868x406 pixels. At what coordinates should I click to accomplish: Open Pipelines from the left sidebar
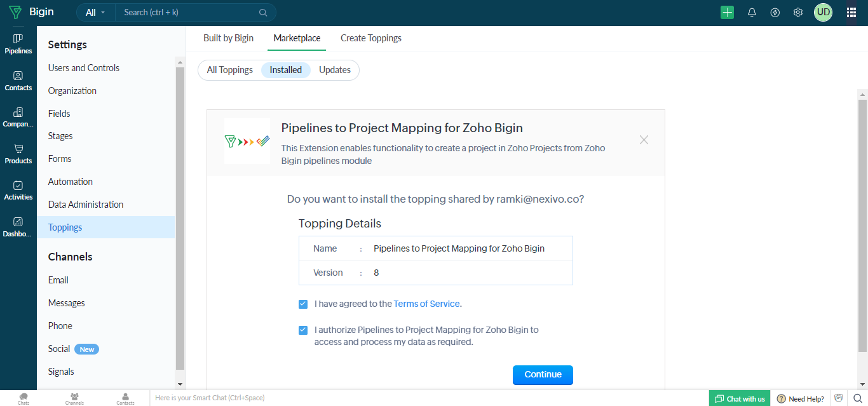coord(18,44)
